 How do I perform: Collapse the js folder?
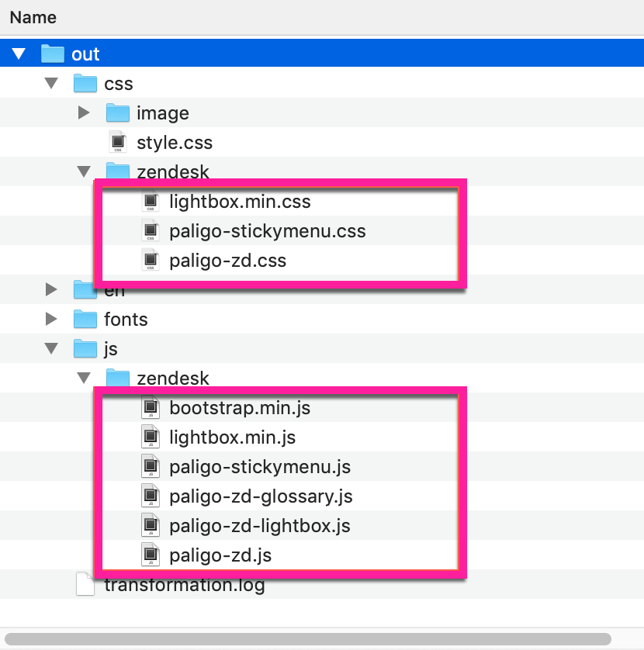tap(50, 348)
